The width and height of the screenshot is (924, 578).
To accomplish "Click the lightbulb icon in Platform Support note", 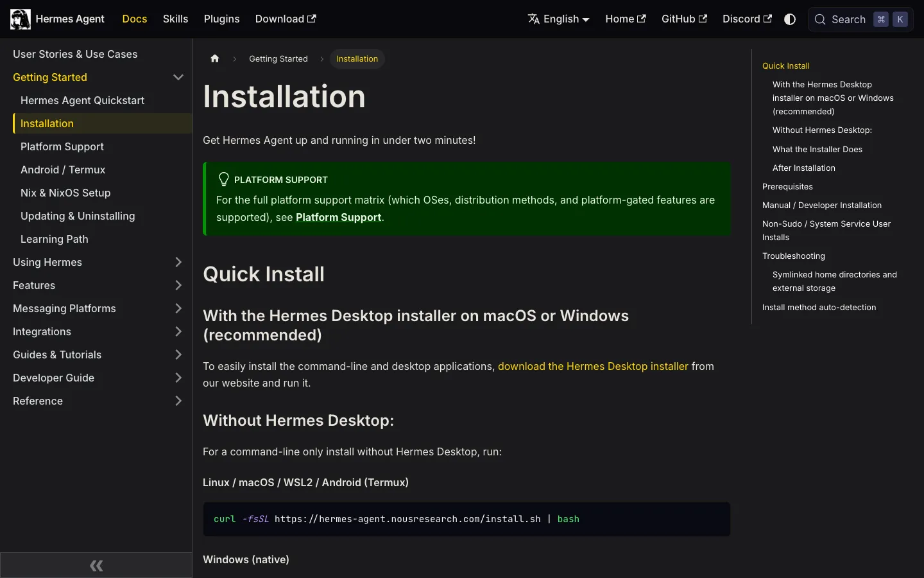I will pos(223,179).
